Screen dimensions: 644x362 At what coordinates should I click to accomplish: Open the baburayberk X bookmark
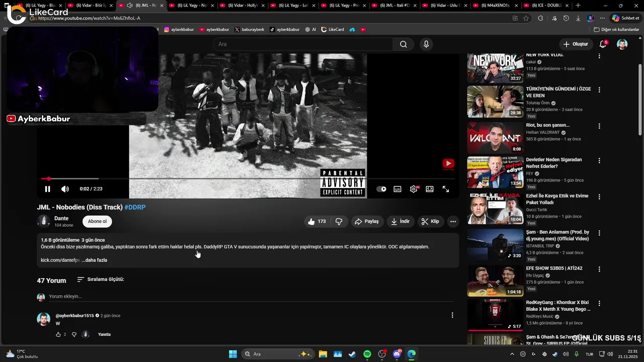coord(250,30)
